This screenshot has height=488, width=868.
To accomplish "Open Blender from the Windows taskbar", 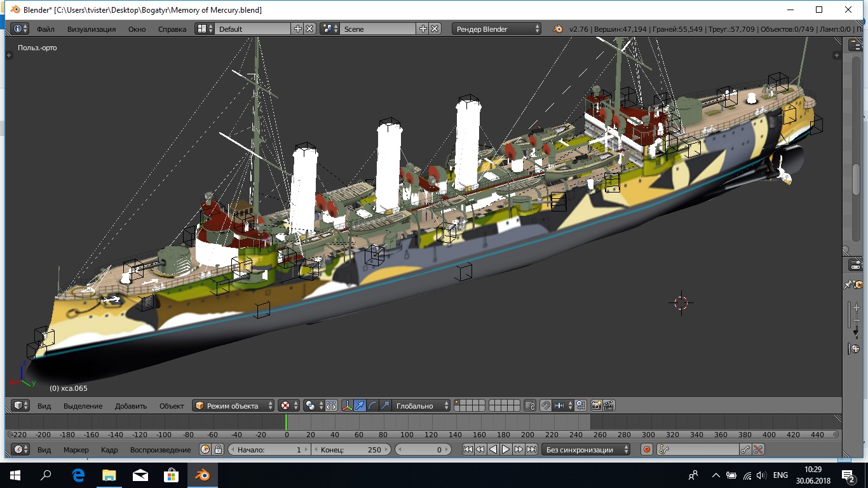I will pos(203,475).
